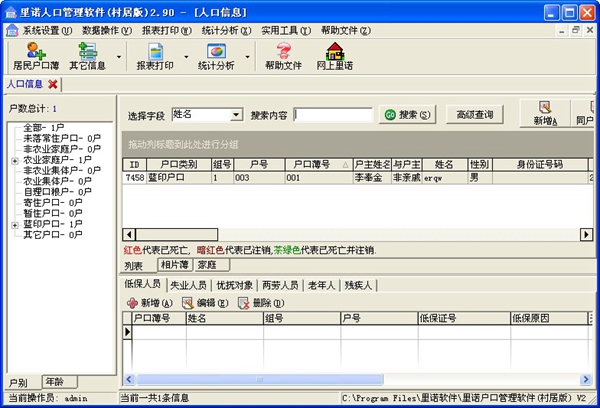Open the 统计分析 chart icon
Image resolution: width=600 pixels, height=408 pixels.
pos(216,56)
